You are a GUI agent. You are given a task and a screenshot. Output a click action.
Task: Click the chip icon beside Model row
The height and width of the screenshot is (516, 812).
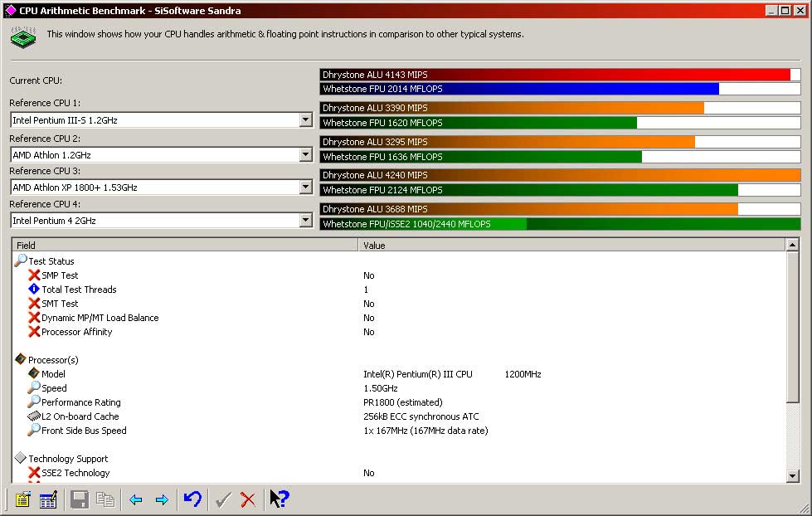point(34,373)
